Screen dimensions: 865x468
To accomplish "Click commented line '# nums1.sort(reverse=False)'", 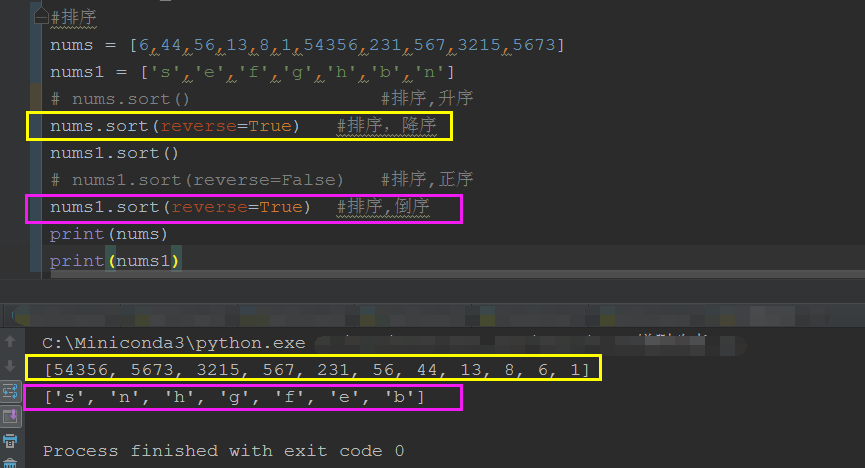I will [x=197, y=180].
